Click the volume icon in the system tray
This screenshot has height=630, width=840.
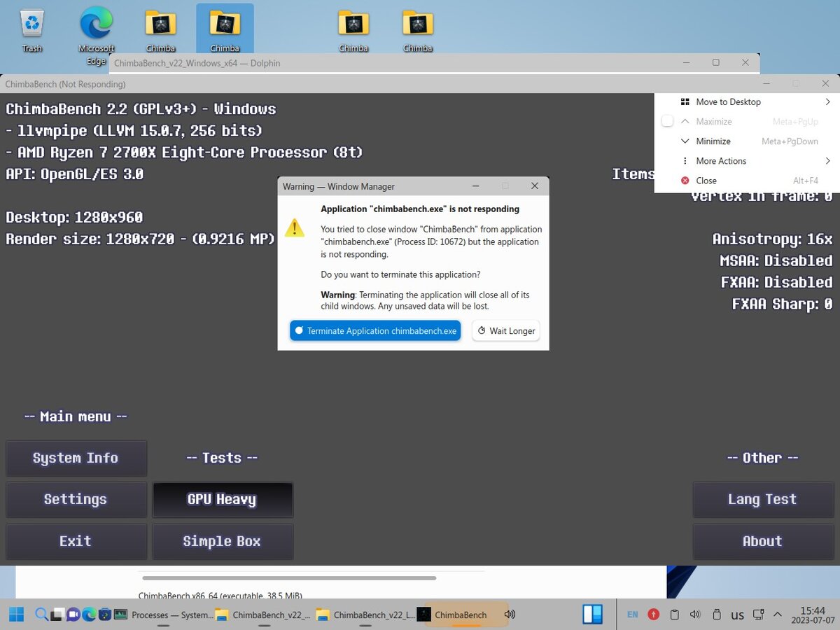[695, 614]
